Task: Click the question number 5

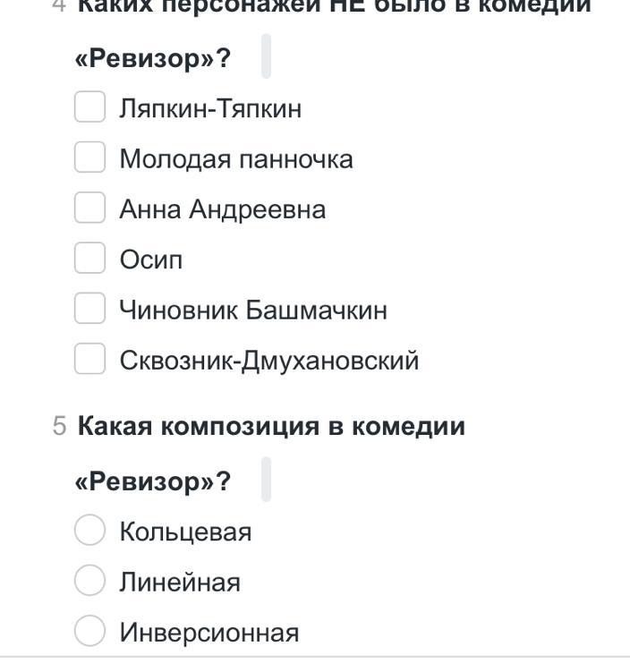Action: 60,427
